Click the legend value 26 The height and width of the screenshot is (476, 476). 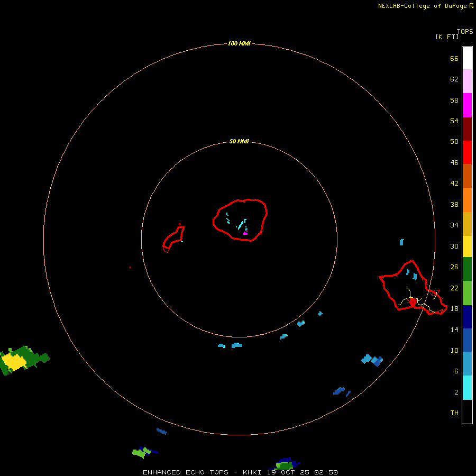(454, 267)
